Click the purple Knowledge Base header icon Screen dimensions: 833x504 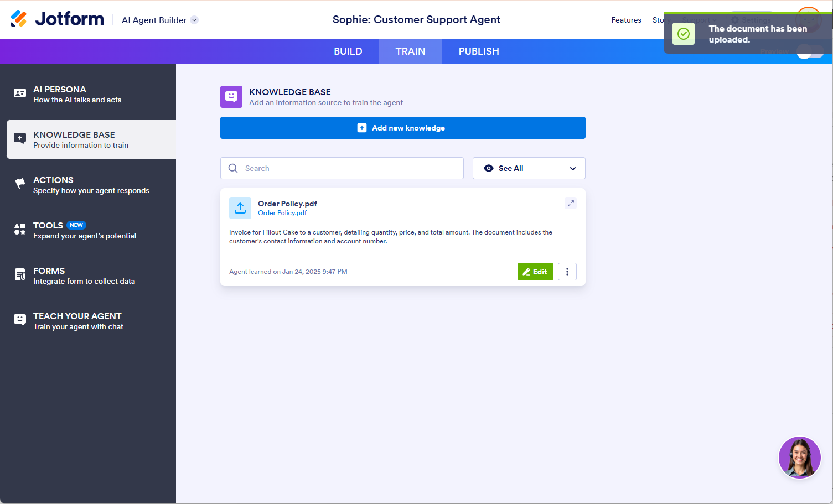click(231, 97)
